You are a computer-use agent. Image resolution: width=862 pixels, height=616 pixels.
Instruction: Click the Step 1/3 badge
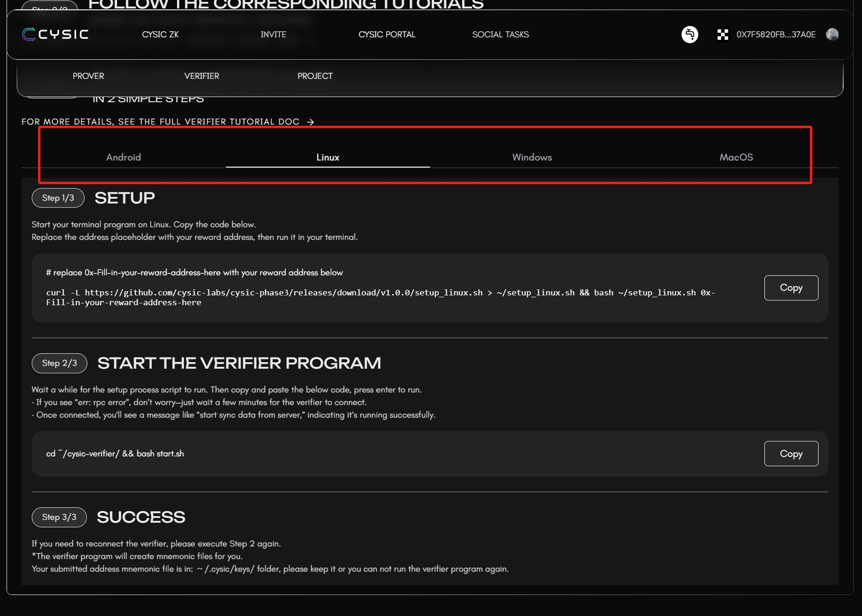(x=58, y=198)
